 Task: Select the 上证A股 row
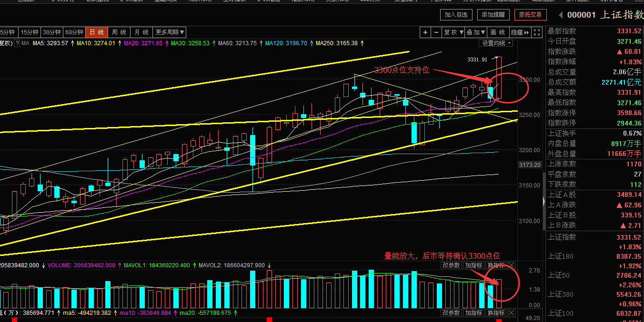595,195
